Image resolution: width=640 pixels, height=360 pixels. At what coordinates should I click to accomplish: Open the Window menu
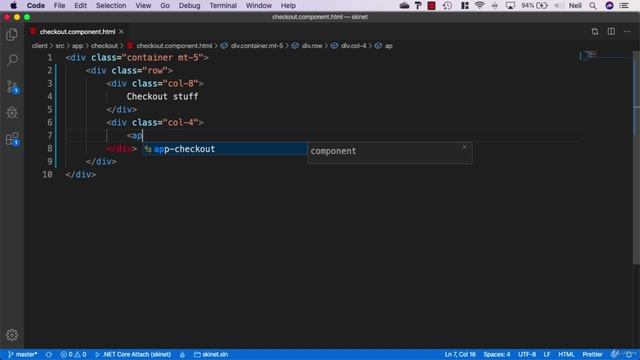(x=259, y=6)
